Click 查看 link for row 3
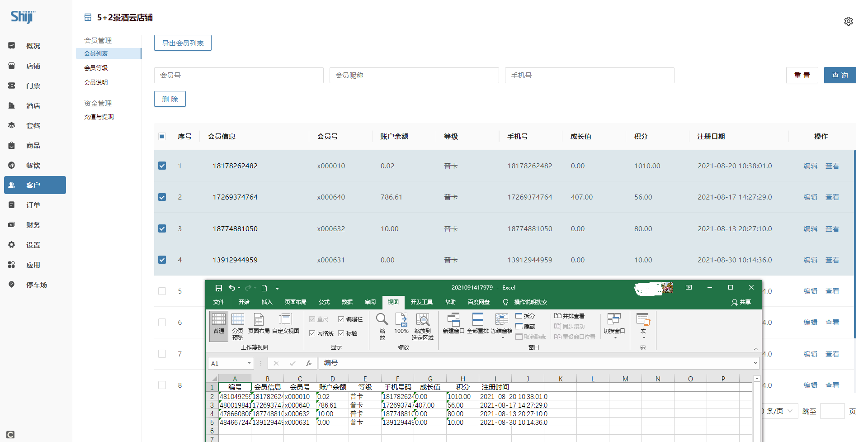The width and height of the screenshot is (868, 442). tap(832, 228)
